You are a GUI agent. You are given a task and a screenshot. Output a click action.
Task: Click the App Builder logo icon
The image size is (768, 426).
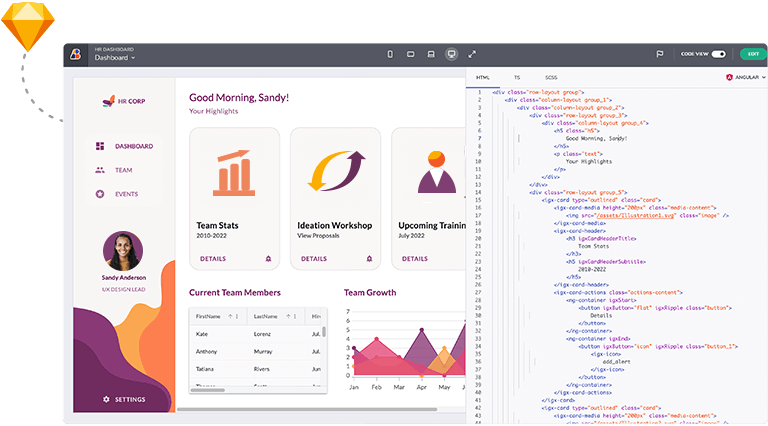[78, 54]
